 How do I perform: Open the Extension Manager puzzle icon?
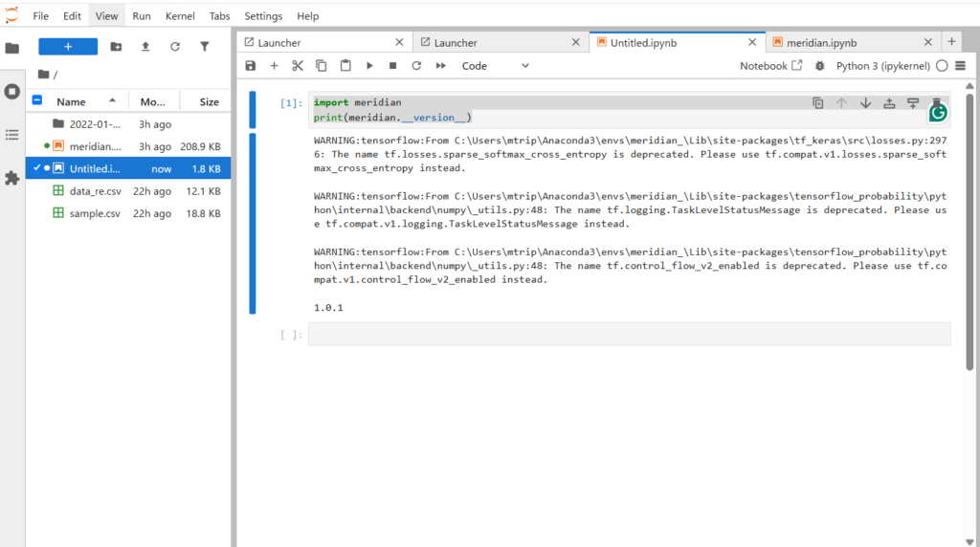point(11,179)
